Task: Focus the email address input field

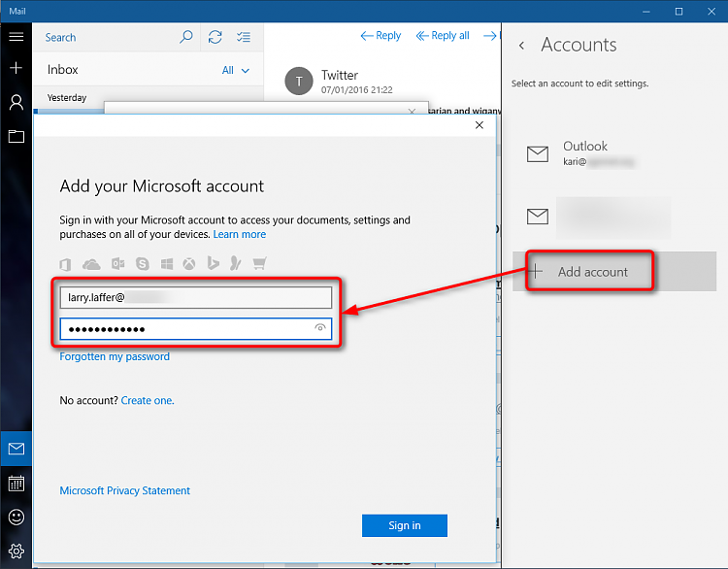Action: click(196, 297)
